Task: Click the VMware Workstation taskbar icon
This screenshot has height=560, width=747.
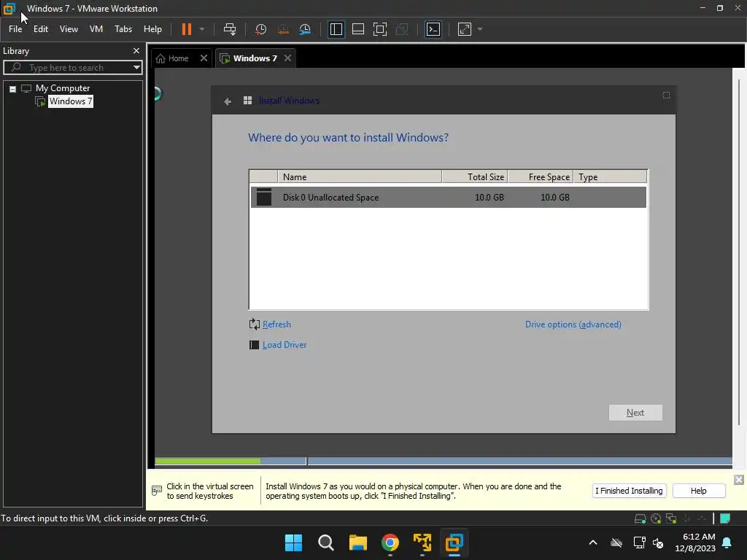Action: click(454, 542)
